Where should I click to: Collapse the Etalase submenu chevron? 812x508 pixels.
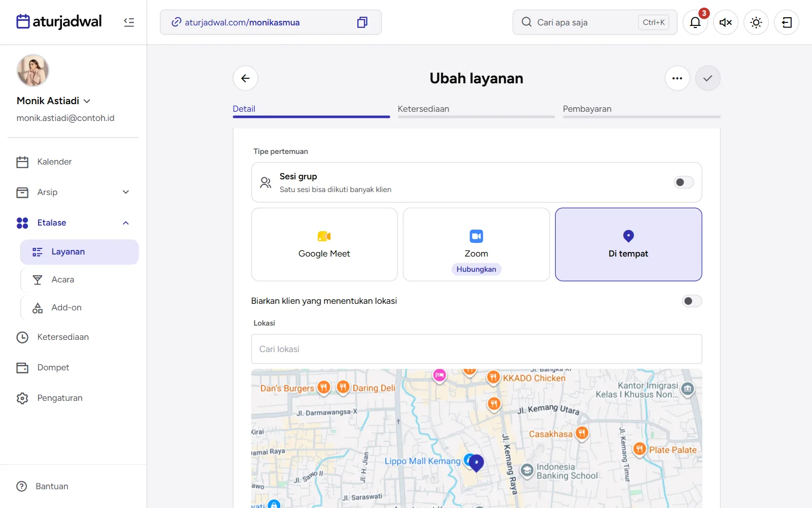pos(126,223)
